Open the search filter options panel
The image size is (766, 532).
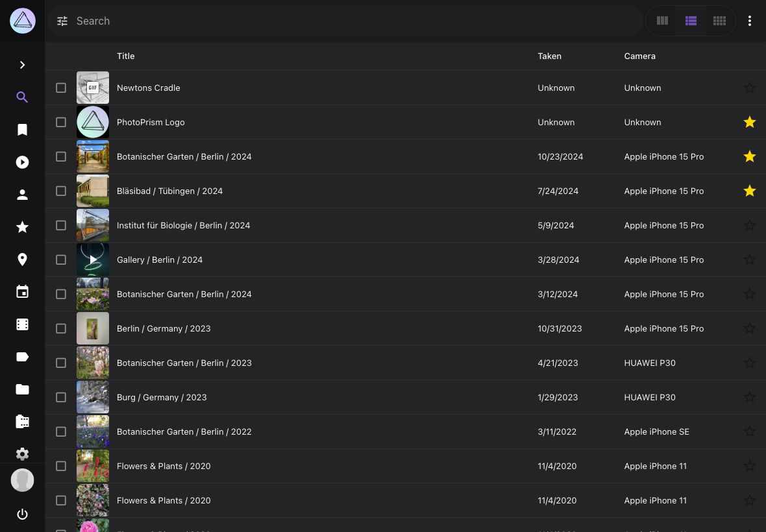click(x=62, y=21)
